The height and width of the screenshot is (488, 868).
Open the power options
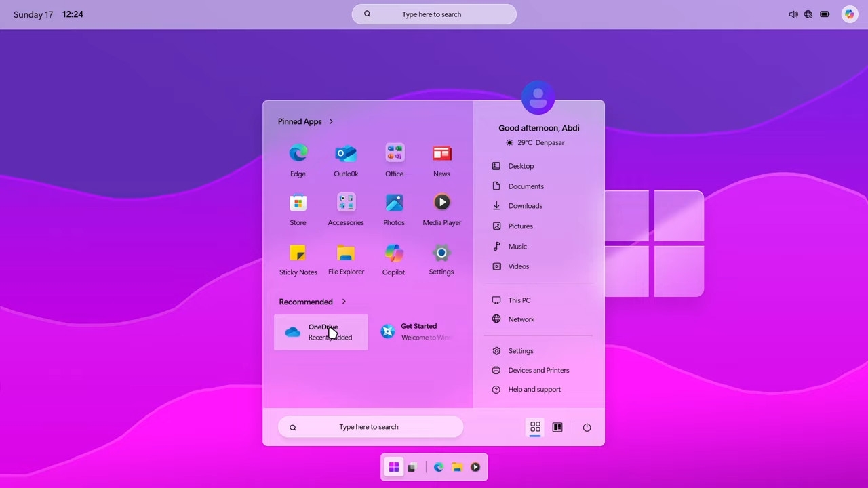pos(587,427)
